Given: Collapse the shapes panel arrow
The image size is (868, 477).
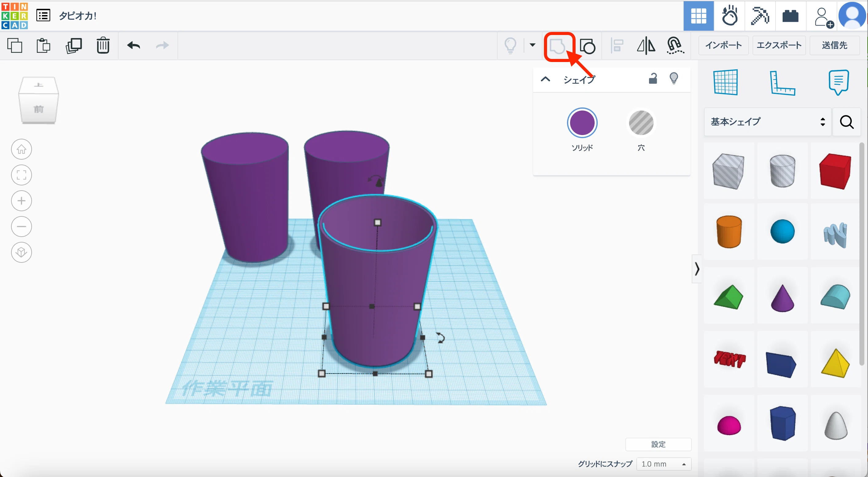Looking at the screenshot, I should click(x=697, y=269).
